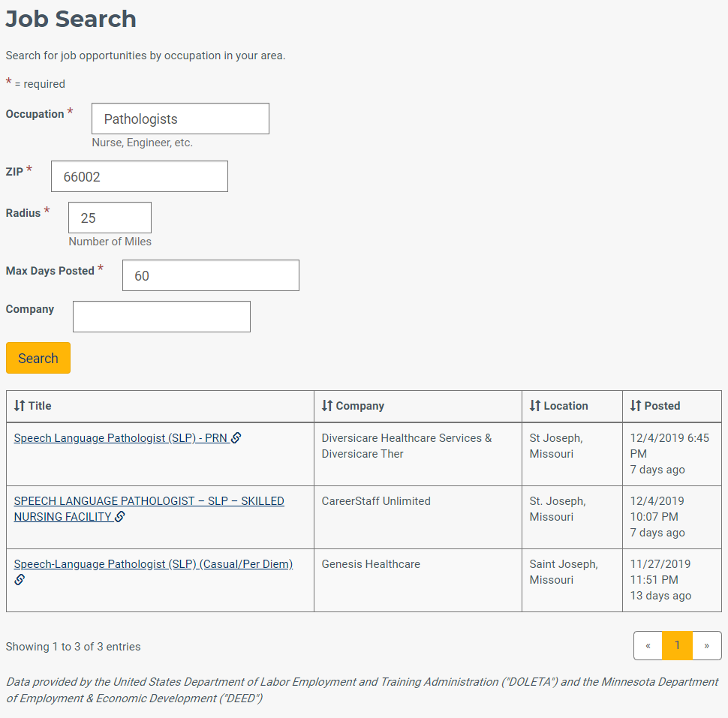Go to next results page (»)
The image size is (728, 718).
707,645
